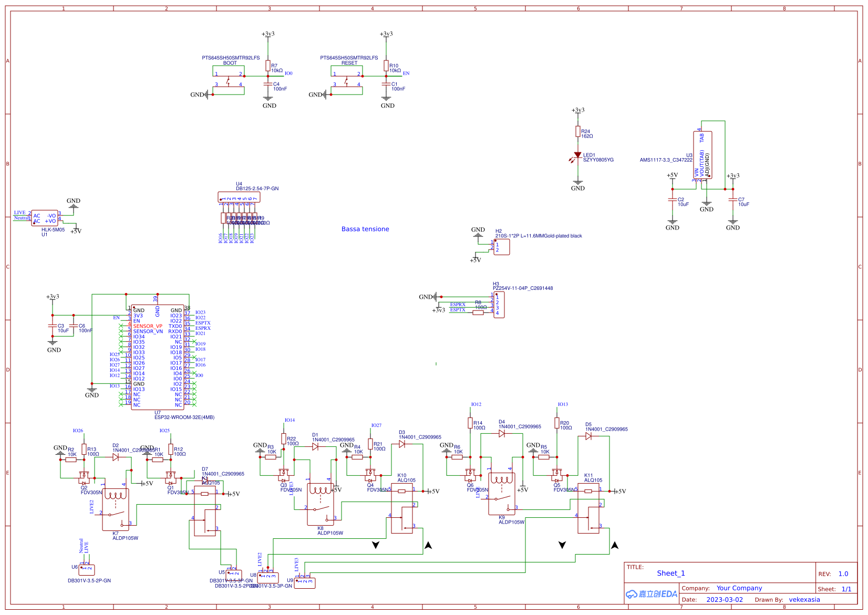Select the U6 DB301V-3.5-2P terminal block

(87, 569)
